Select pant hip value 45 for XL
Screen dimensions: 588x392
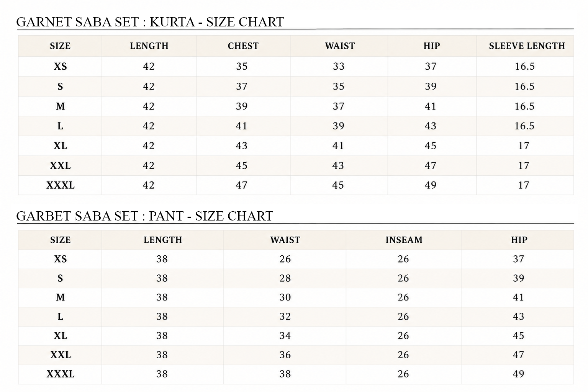click(x=518, y=336)
